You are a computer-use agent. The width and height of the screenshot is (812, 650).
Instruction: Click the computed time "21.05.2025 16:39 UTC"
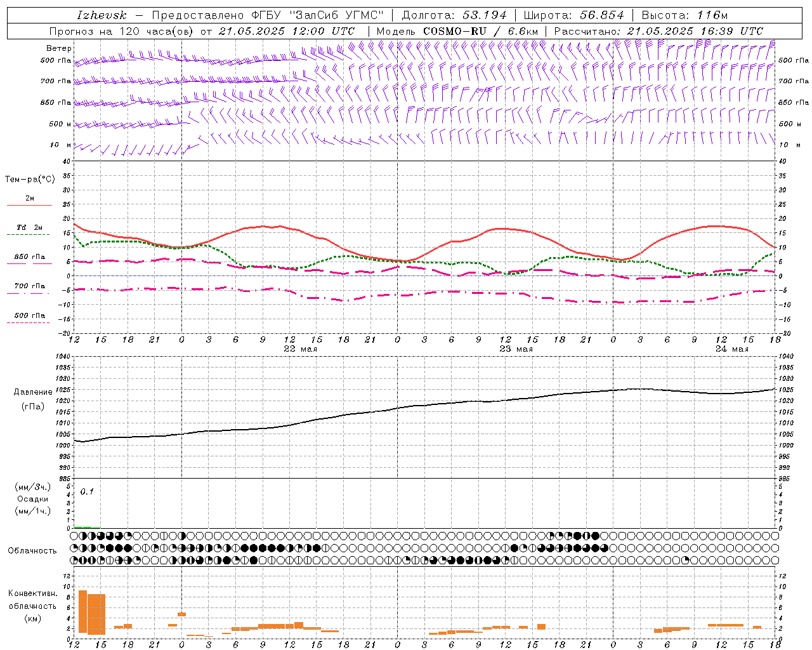point(695,31)
